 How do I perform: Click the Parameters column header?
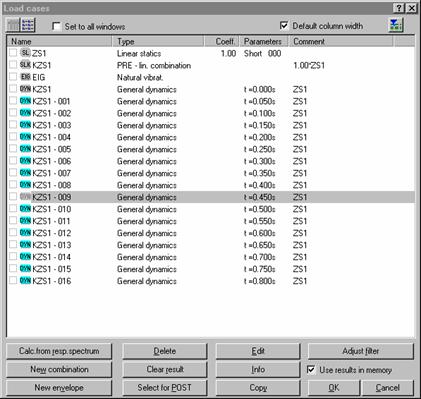pos(264,41)
